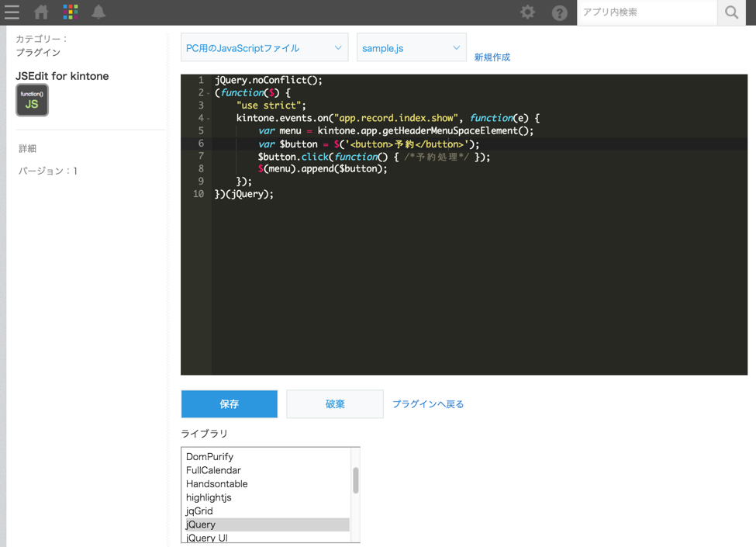Focus the アプリ内検索 search field
The height and width of the screenshot is (547, 756).
647,12
